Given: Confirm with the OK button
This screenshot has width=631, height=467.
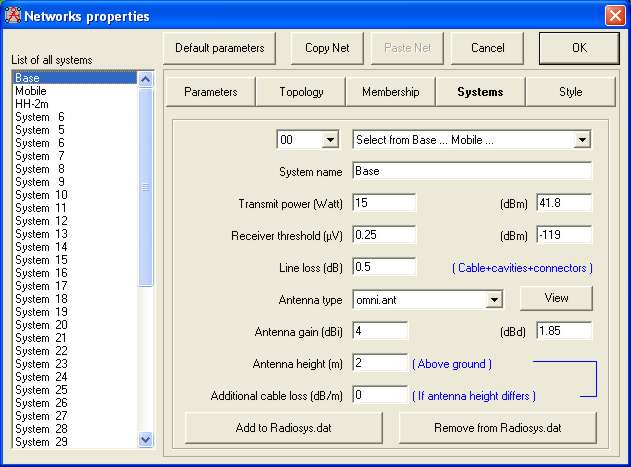Looking at the screenshot, I should click(x=579, y=48).
